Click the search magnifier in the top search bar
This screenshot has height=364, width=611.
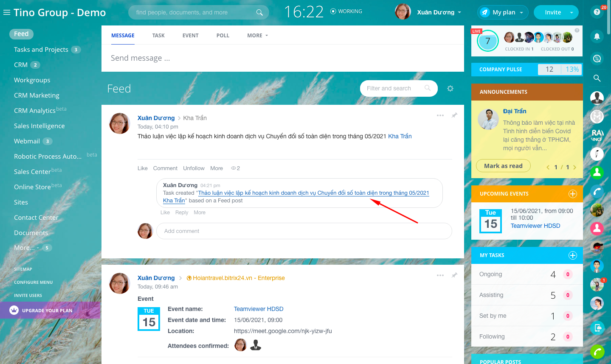click(259, 13)
